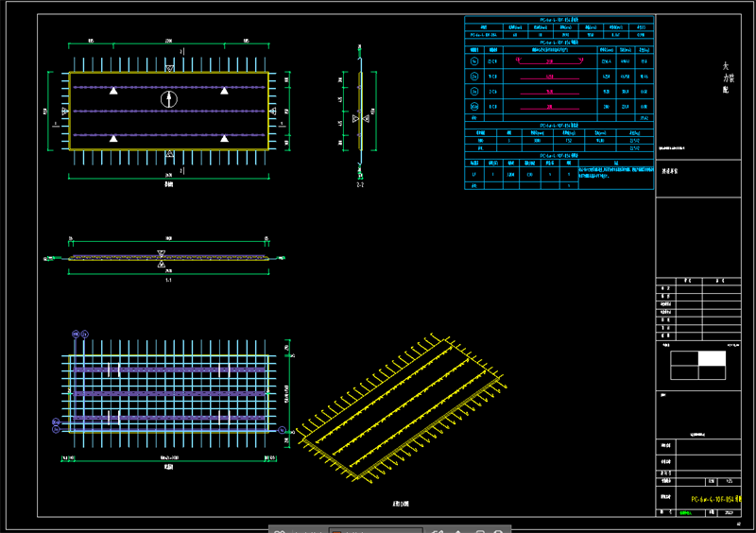Click the circled north arrow symbol in the plan view
Screen dimensions: 756x533
[169, 99]
